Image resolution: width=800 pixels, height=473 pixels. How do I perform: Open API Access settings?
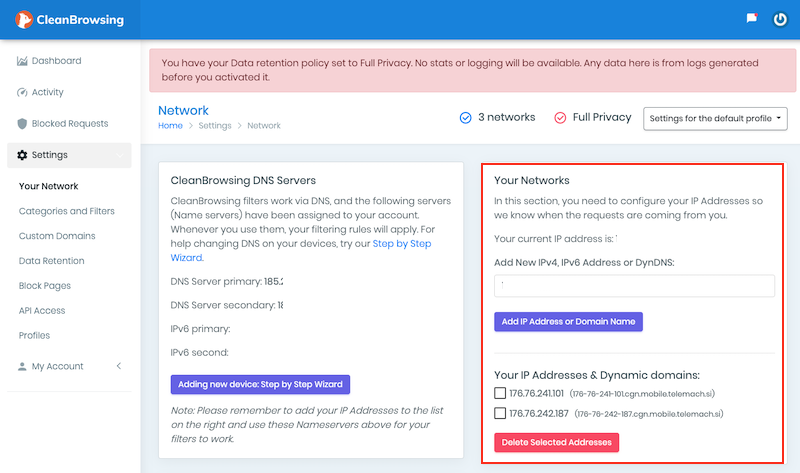(42, 311)
